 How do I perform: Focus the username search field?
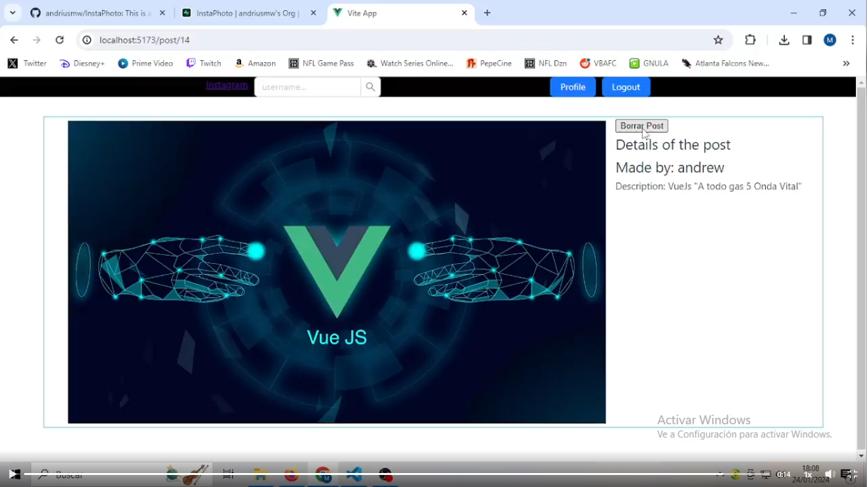pos(308,87)
